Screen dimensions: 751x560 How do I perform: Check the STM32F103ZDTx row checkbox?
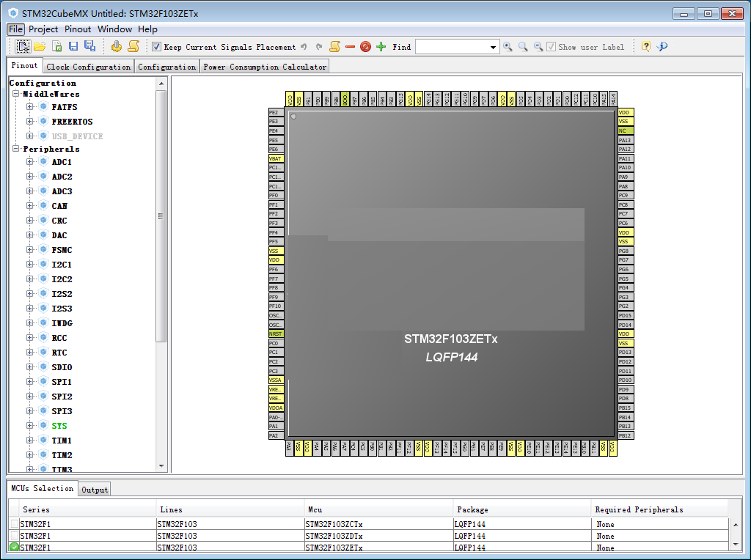pos(15,535)
